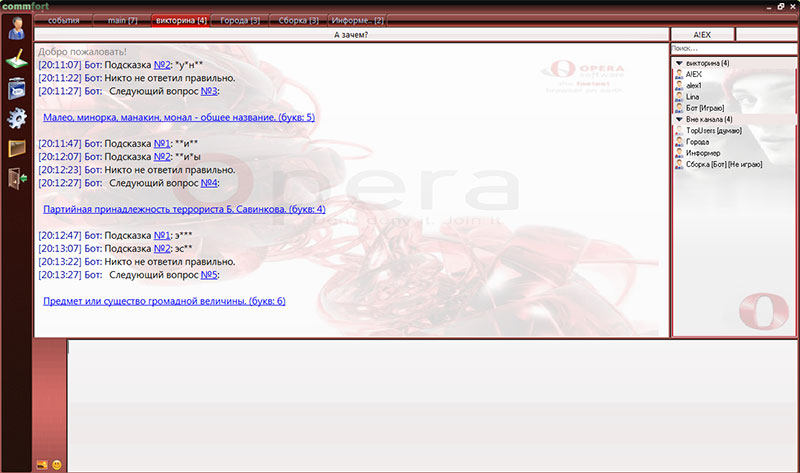Screen dimensions: 800x473
Task: Switch to the Города [3] tab
Action: click(x=238, y=20)
